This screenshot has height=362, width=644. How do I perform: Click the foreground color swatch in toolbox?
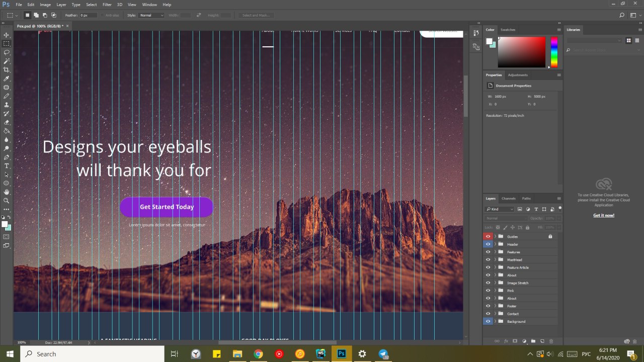point(5,224)
